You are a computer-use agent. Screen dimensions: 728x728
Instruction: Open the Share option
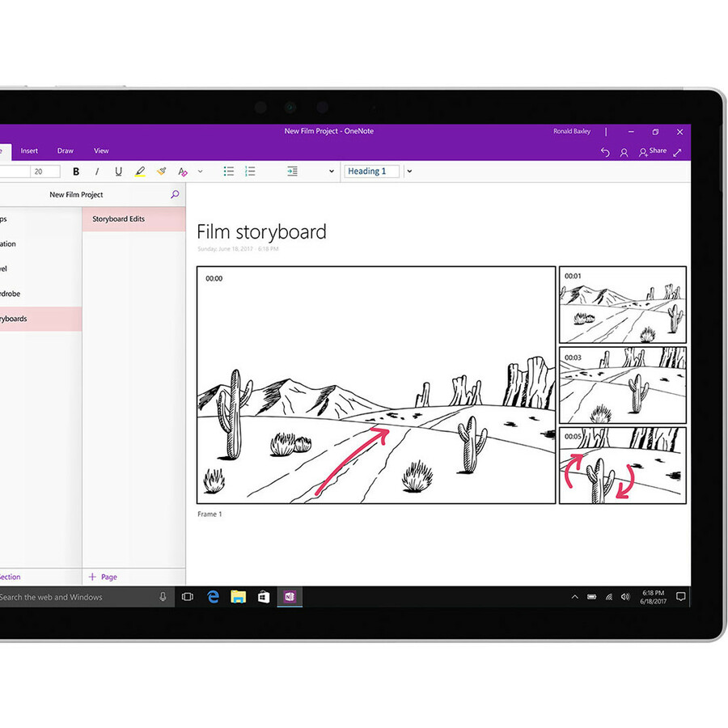[x=653, y=151]
